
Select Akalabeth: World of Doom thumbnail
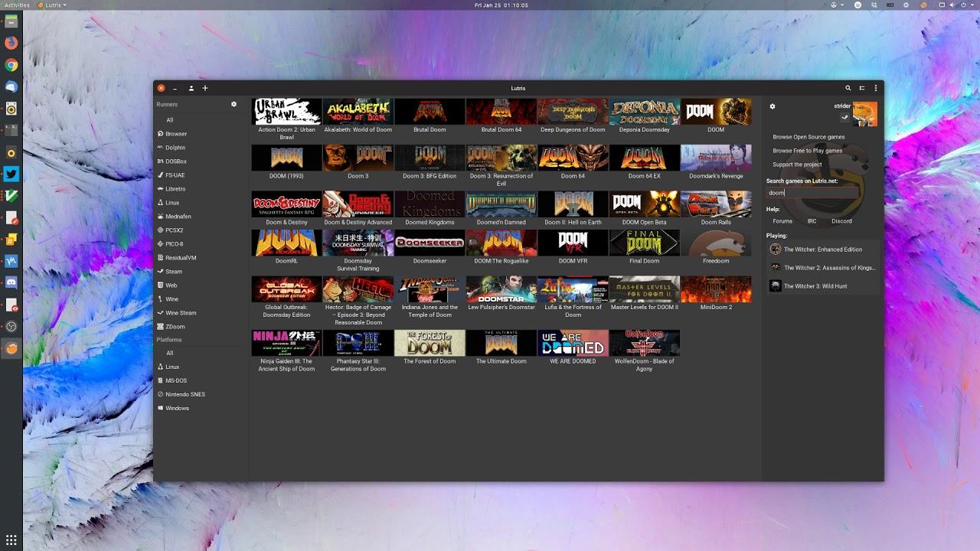coord(358,112)
